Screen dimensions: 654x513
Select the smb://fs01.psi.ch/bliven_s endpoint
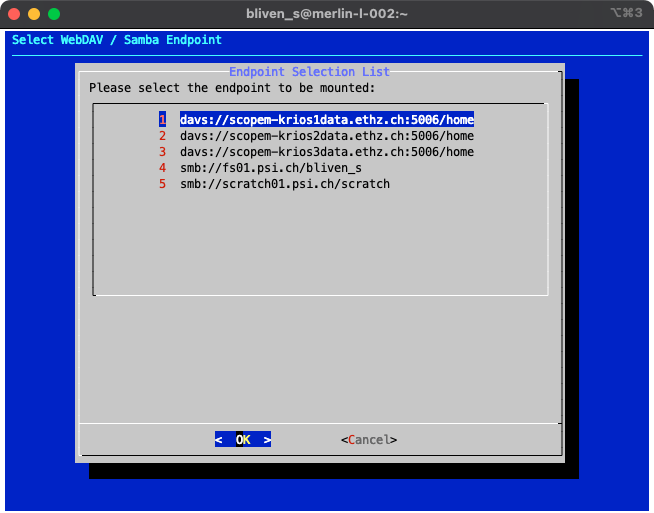click(271, 168)
